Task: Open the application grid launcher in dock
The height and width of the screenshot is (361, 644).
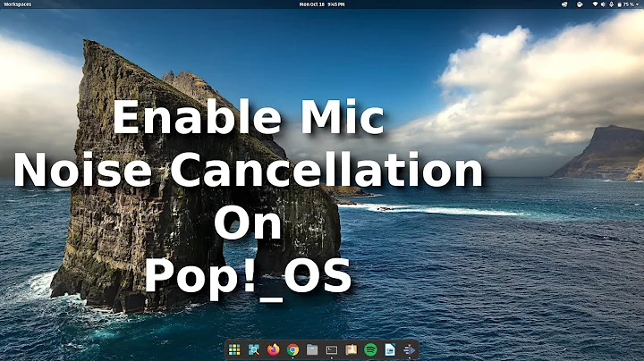Action: pyautogui.click(x=234, y=349)
